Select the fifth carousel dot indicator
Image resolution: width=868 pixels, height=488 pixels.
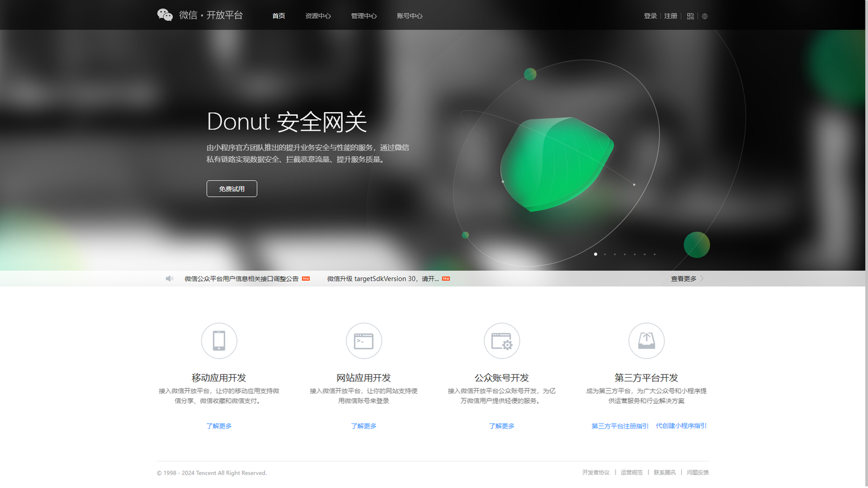(635, 254)
